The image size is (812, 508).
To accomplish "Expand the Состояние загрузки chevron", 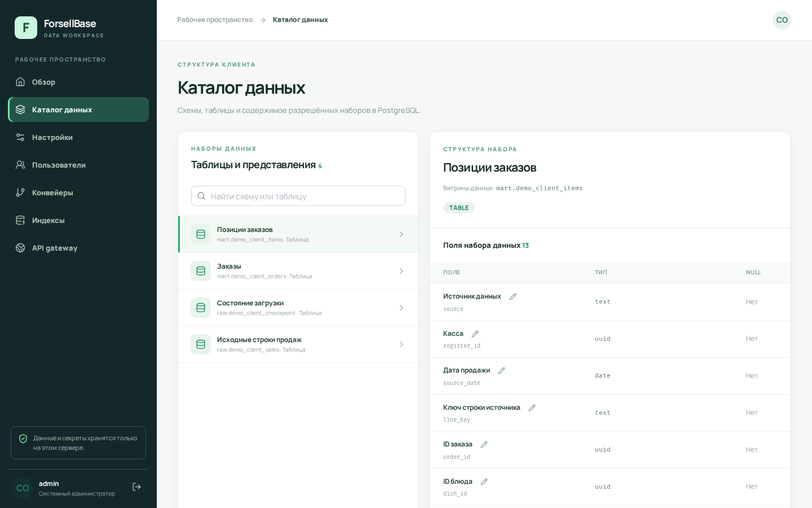I will coord(401,308).
